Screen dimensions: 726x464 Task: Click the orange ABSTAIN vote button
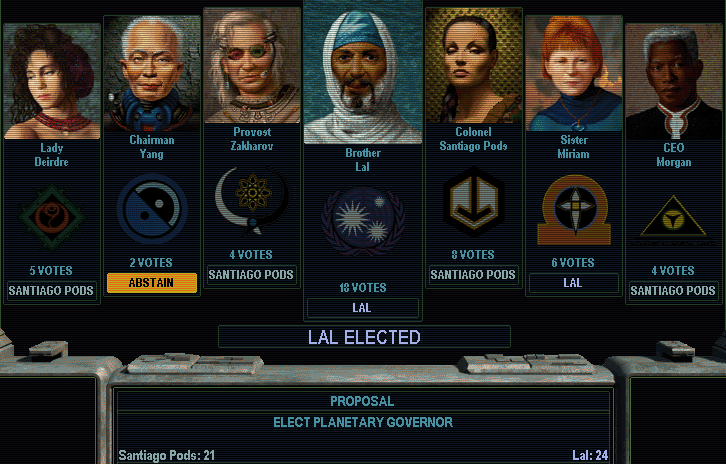coord(152,283)
